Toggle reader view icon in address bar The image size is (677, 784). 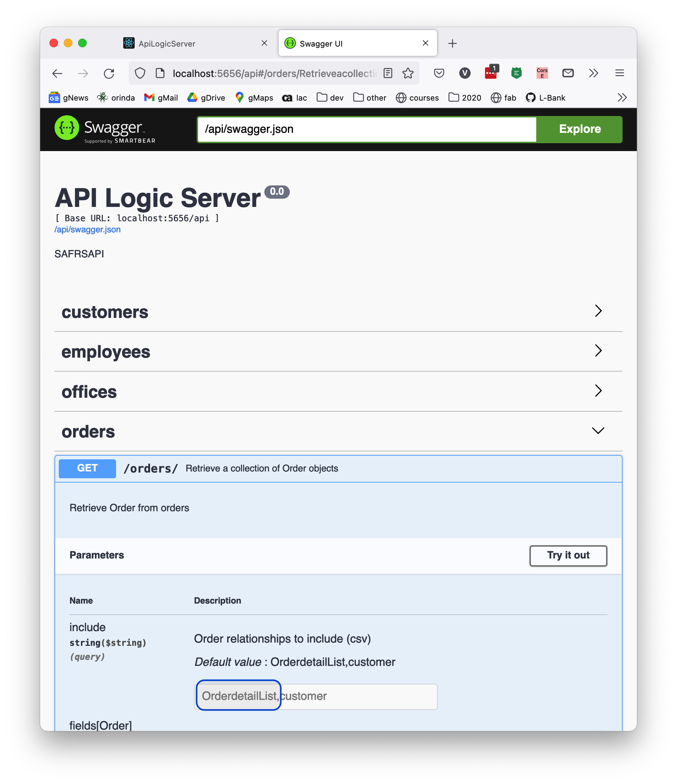click(x=388, y=73)
